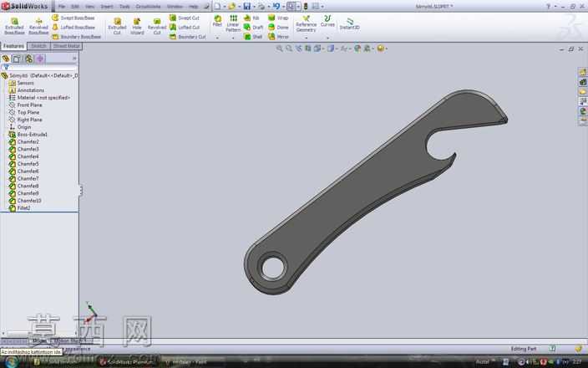Click the Undo icon

tap(276, 6)
